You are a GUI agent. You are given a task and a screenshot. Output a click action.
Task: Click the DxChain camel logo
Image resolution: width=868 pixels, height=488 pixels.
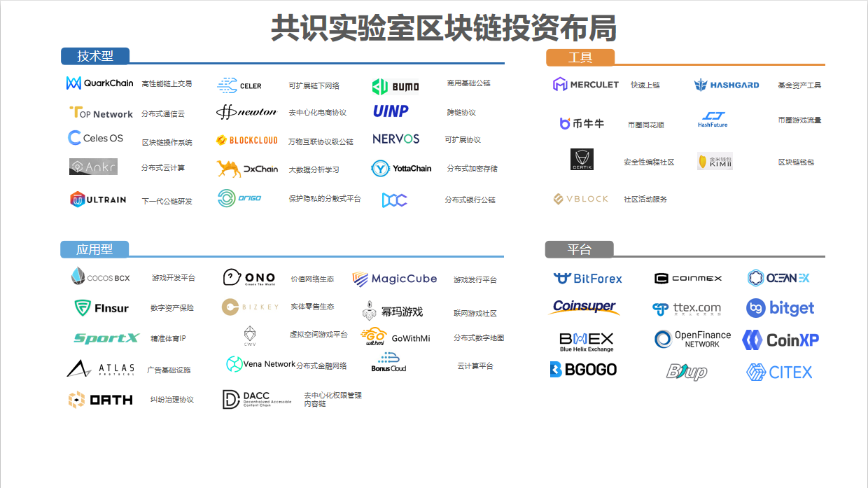(x=247, y=169)
